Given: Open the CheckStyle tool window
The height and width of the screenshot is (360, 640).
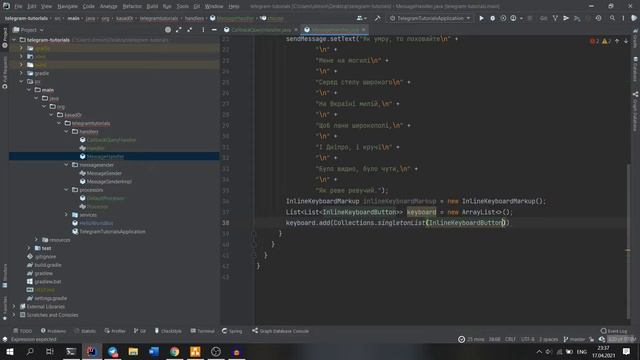Looking at the screenshot, I should [168, 331].
